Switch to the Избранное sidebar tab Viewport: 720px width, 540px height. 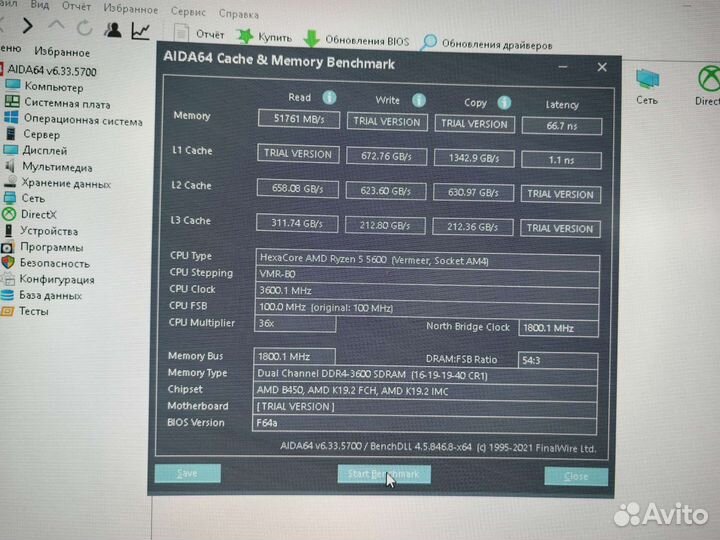[62, 52]
